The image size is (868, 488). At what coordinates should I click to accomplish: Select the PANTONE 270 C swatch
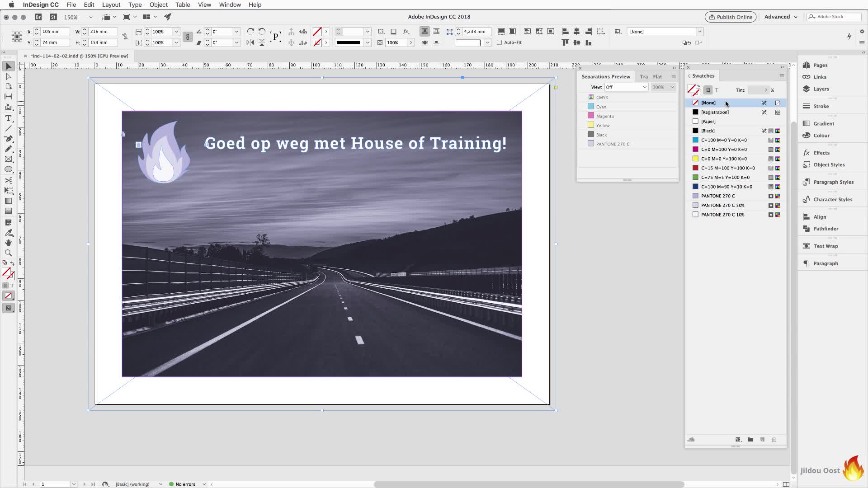coord(736,196)
